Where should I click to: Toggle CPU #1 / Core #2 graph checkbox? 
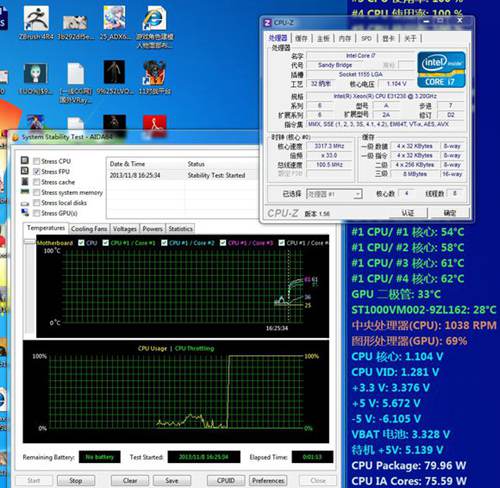coord(164,243)
